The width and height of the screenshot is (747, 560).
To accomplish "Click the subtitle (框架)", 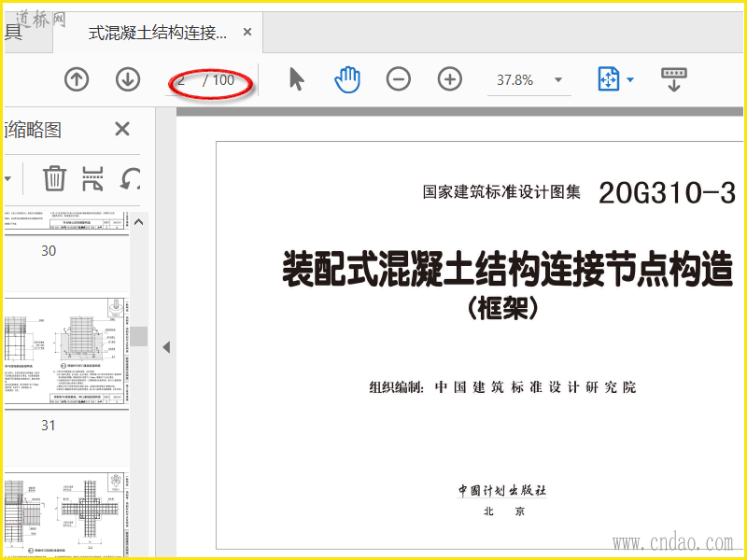I will pyautogui.click(x=502, y=309).
